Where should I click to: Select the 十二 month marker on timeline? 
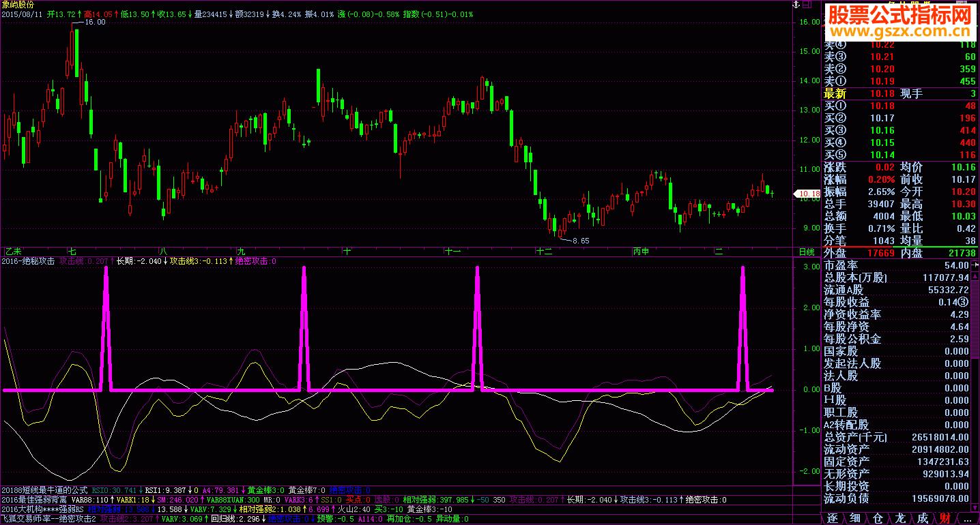(544, 252)
